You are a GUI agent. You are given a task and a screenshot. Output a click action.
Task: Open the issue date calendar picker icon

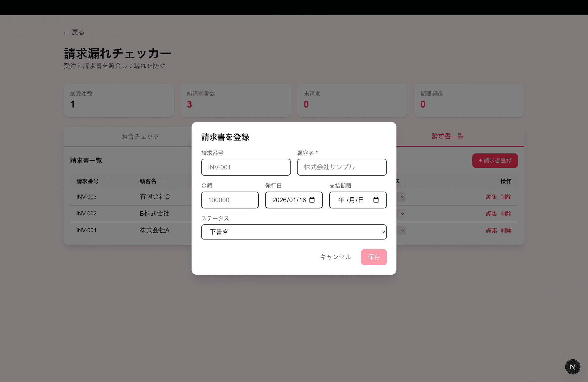[312, 200]
